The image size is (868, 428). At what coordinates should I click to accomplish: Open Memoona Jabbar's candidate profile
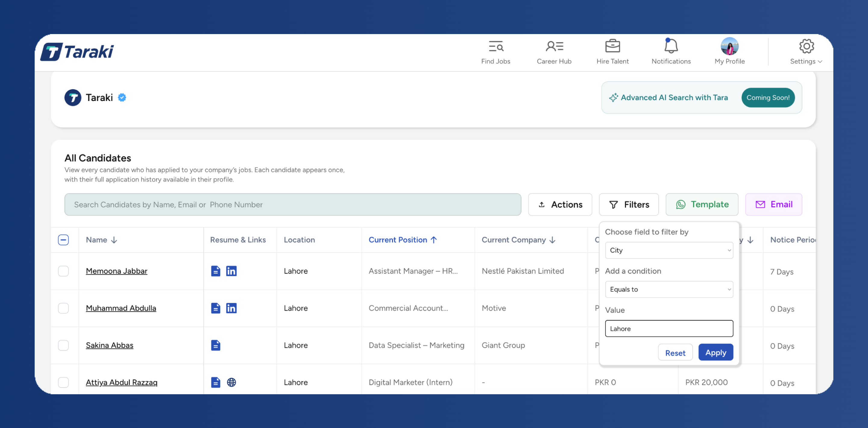coord(117,271)
